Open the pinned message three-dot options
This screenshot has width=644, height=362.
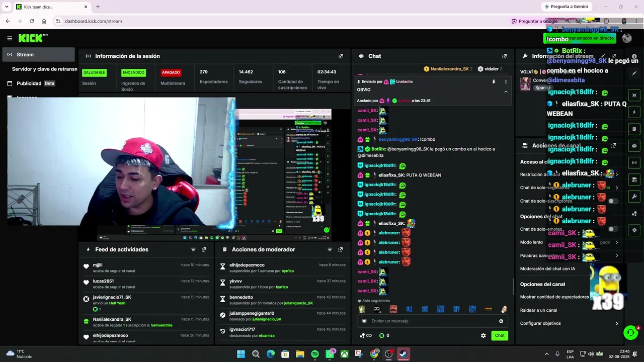coord(506,81)
